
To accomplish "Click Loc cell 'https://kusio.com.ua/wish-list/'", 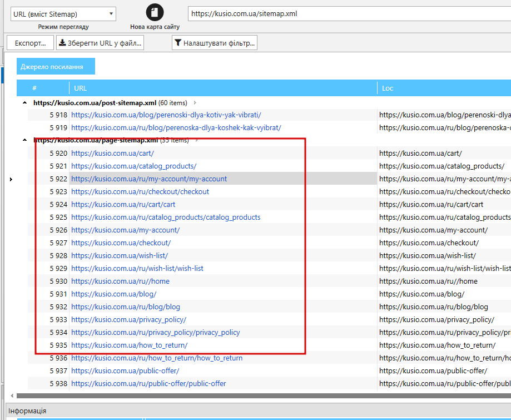I will 428,256.
